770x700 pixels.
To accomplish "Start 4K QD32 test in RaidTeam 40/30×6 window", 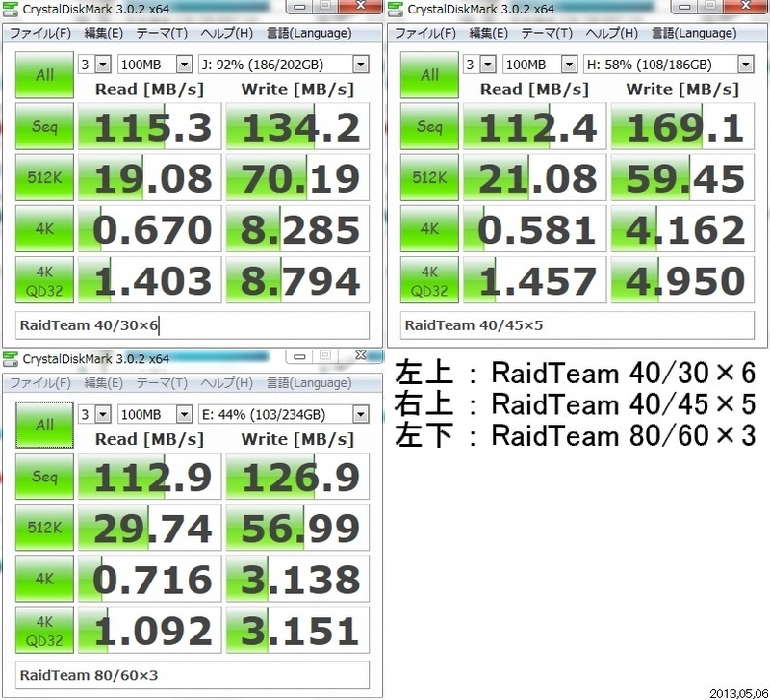I will click(44, 279).
